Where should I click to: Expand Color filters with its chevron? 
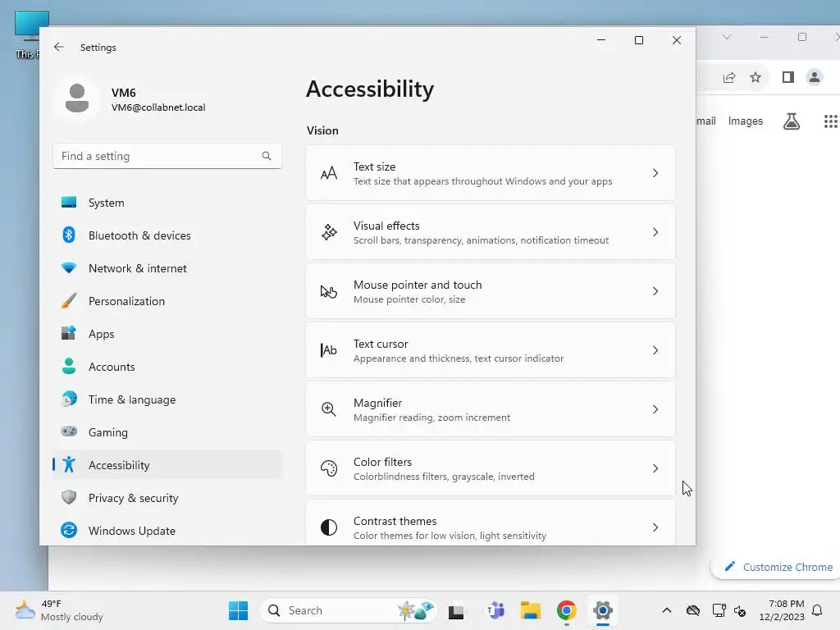655,468
